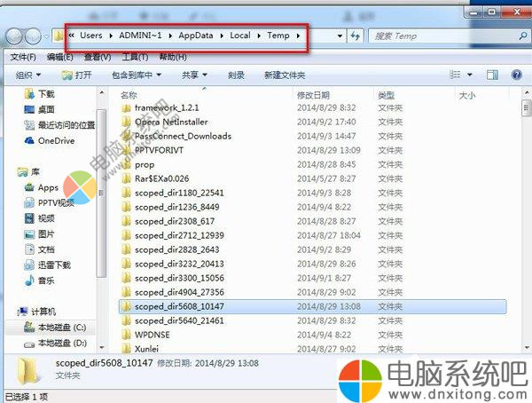Sort by the 修改日期 column header
This screenshot has width=532, height=403.
[x=313, y=94]
